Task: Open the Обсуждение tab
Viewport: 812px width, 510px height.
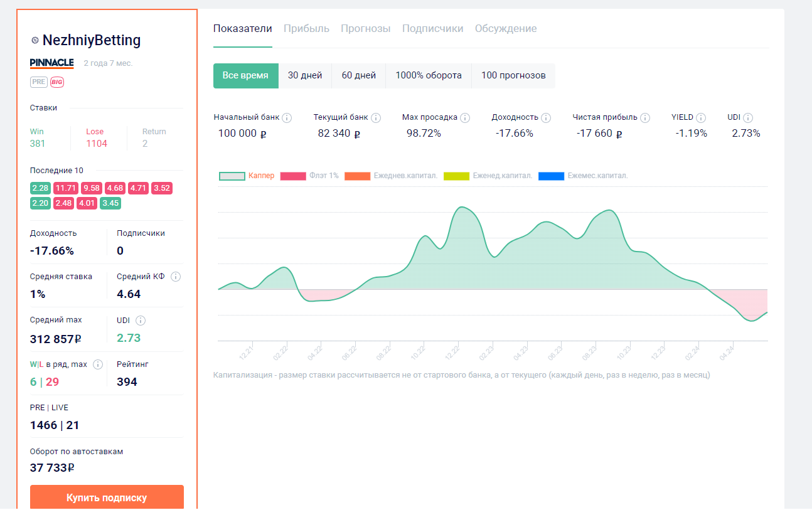Action: coord(506,29)
